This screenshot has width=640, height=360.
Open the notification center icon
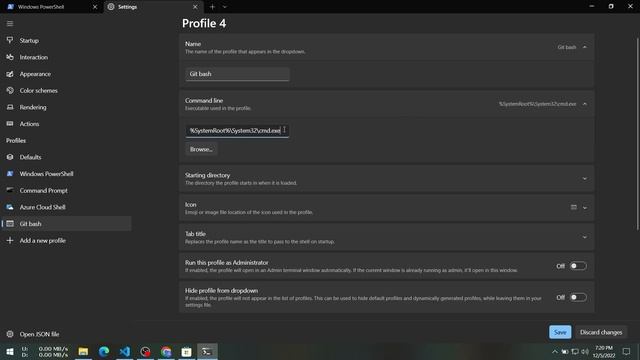coord(626,351)
